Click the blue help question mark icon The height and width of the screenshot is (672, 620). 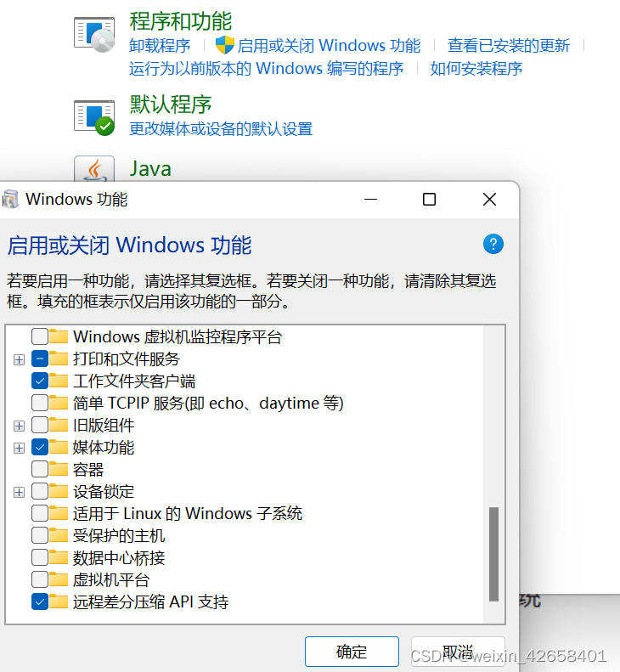pyautogui.click(x=493, y=245)
